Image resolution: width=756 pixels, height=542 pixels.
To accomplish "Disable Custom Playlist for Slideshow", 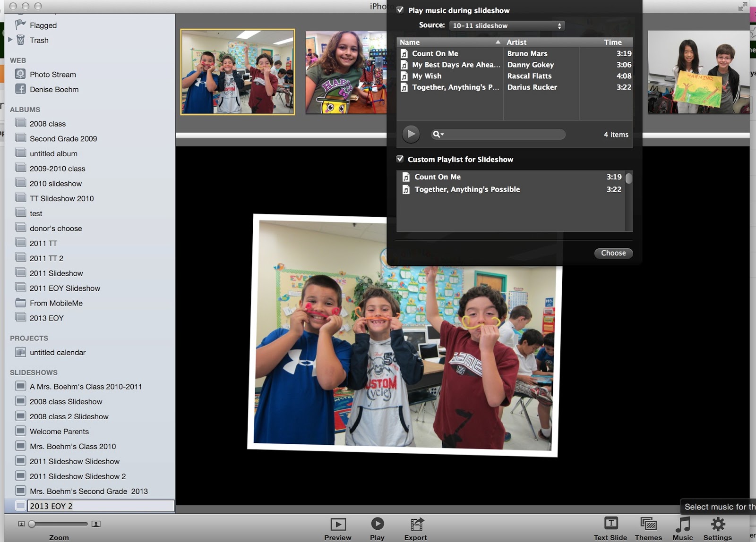I will pos(400,159).
